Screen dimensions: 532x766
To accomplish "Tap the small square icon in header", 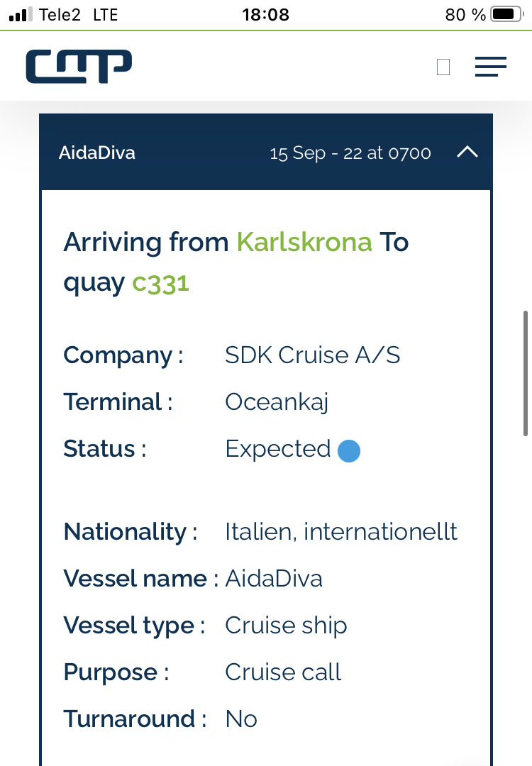I will [443, 67].
